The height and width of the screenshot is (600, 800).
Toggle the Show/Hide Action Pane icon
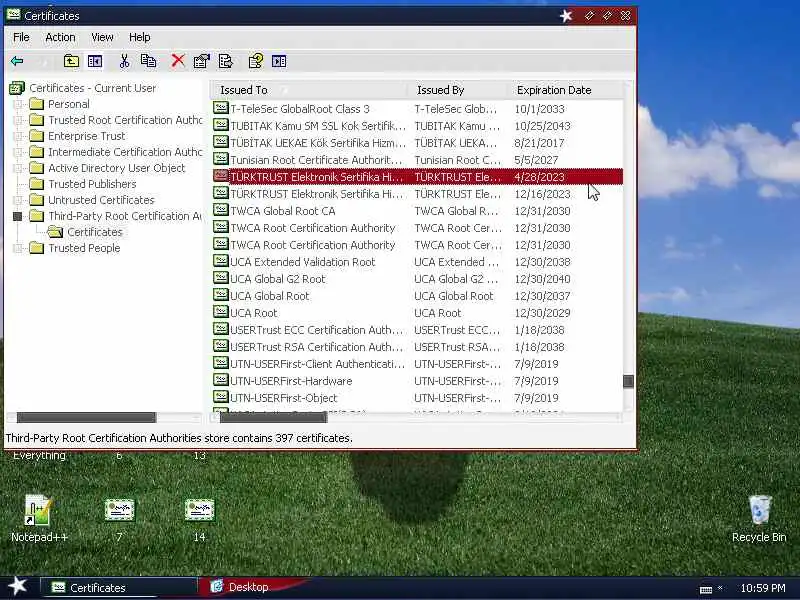pos(279,61)
